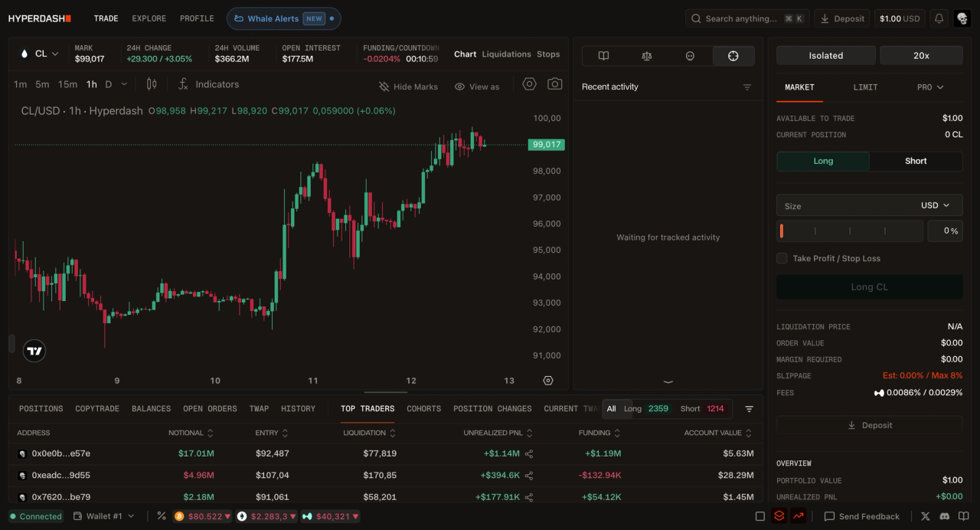This screenshot has width=980, height=530.
Task: Open chart candle style selector
Action: point(152,84)
